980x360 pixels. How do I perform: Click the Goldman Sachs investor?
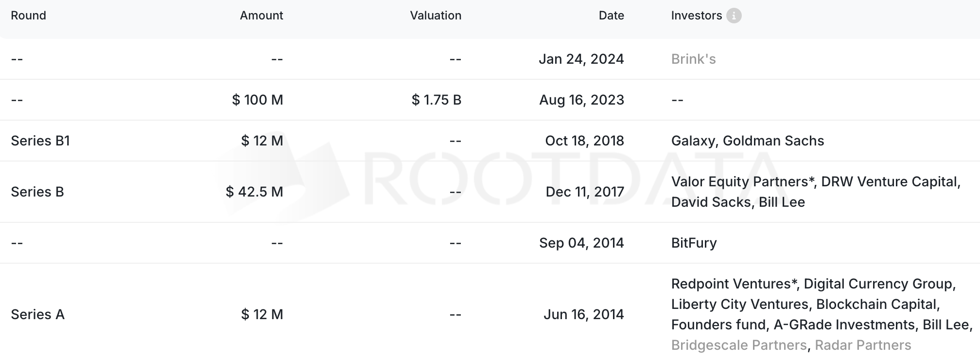point(773,141)
